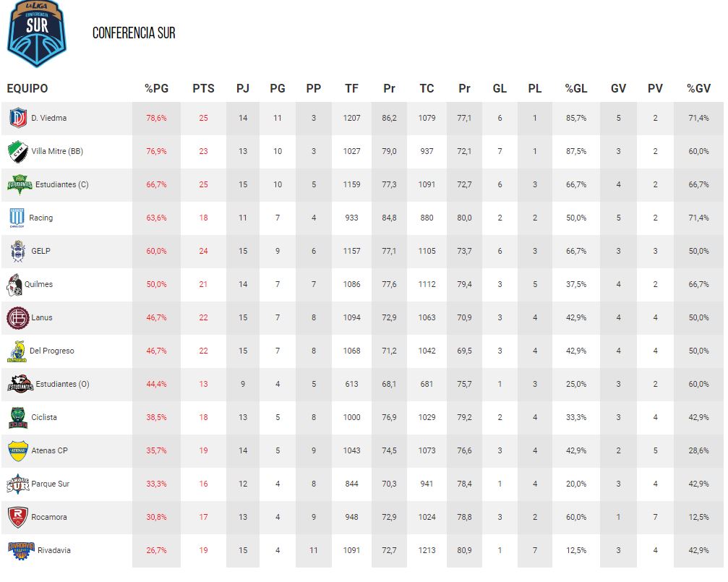Click the Lanus team emblem
This screenshot has height=582, width=728.
pos(17,317)
